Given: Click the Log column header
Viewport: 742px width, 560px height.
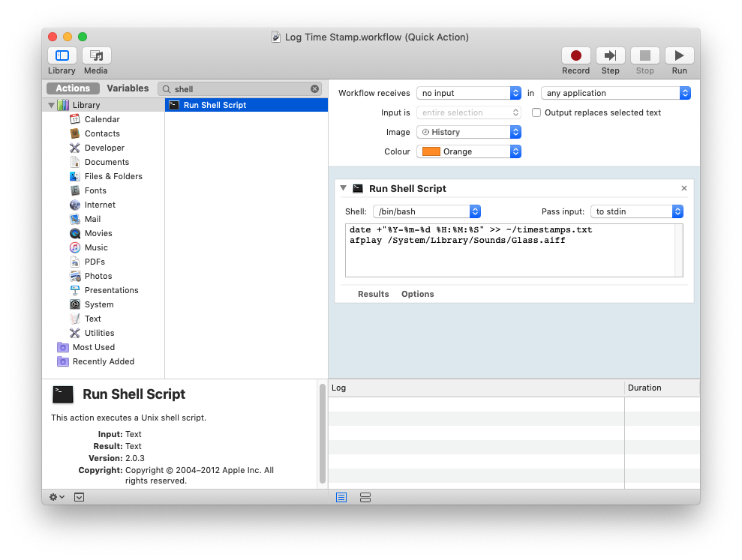Looking at the screenshot, I should tap(476, 388).
